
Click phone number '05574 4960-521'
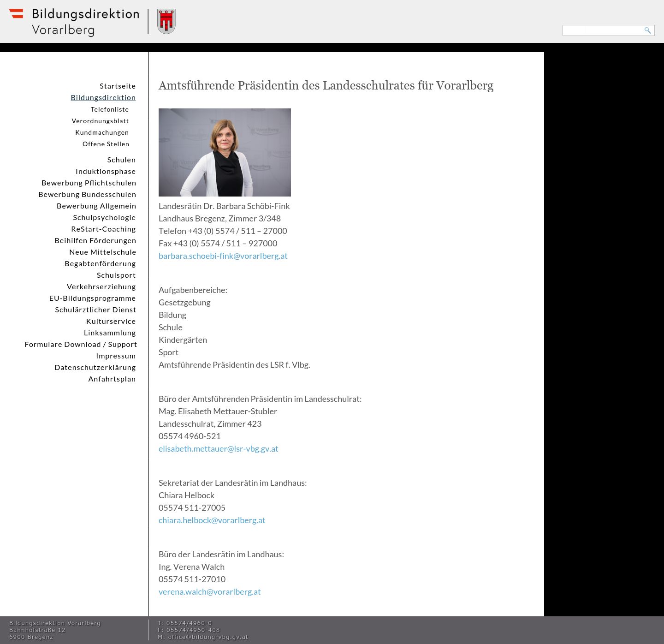pyautogui.click(x=190, y=436)
